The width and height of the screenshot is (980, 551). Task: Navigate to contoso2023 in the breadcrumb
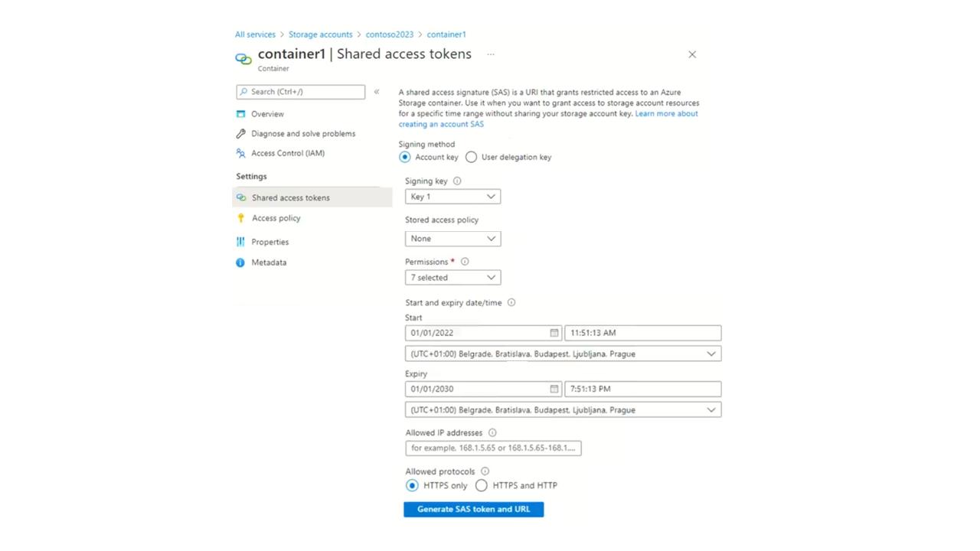[x=390, y=34]
